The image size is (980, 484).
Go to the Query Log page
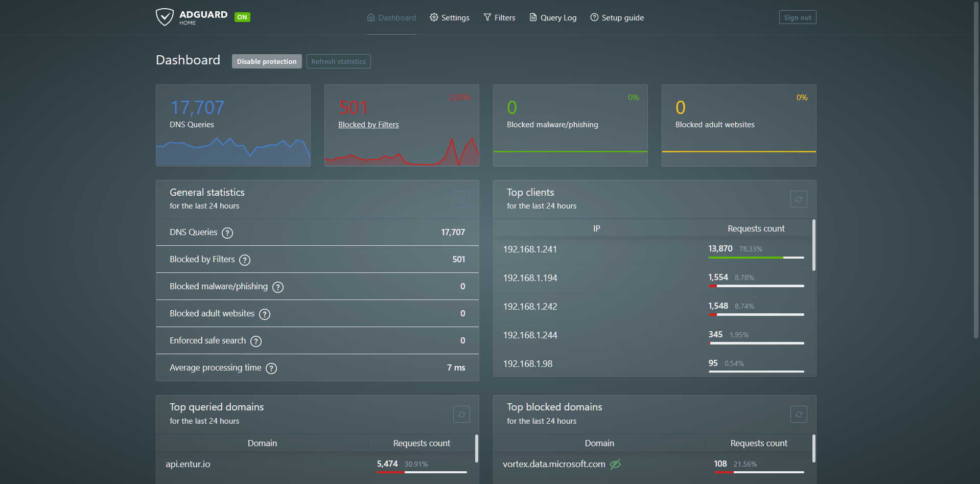[x=553, y=18]
